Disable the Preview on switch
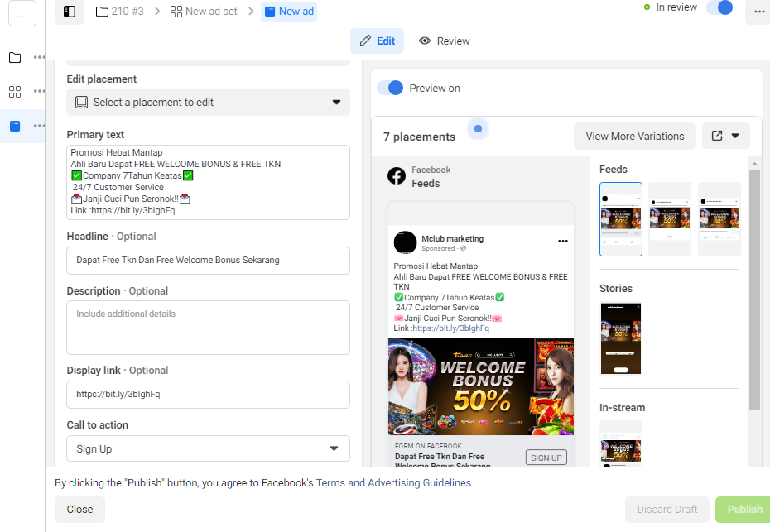The width and height of the screenshot is (770, 532). coord(390,88)
